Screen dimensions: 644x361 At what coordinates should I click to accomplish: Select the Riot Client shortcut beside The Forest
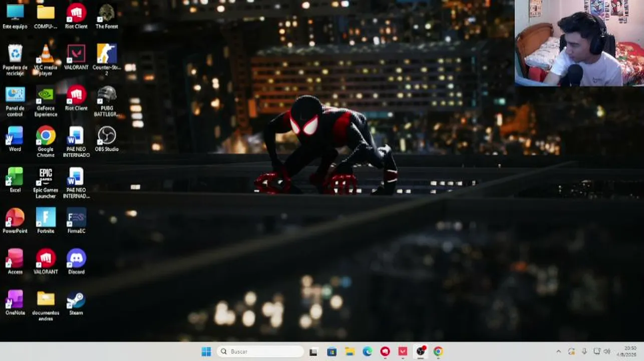[x=76, y=16]
